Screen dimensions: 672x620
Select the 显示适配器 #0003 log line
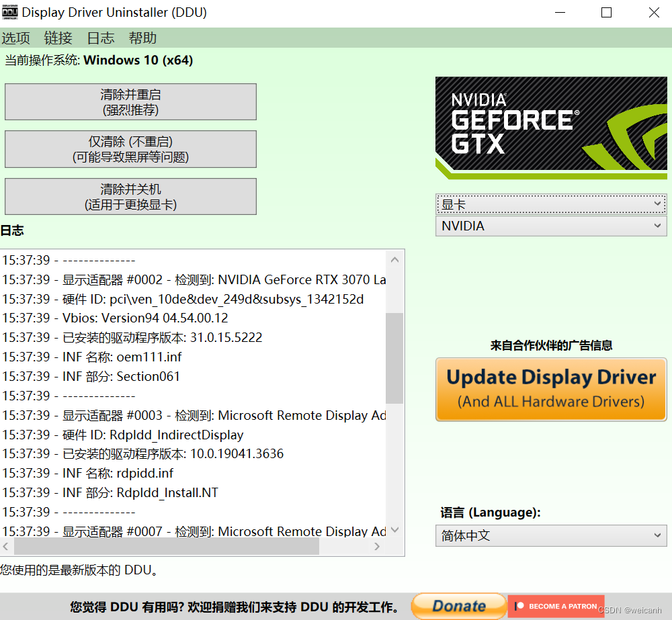[194, 415]
